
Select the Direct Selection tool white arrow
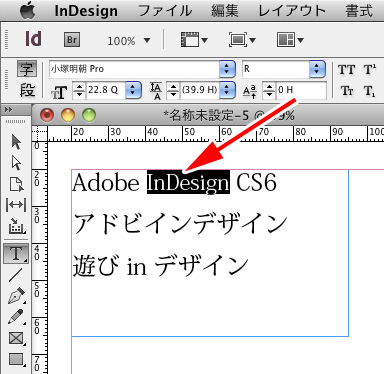(16, 163)
